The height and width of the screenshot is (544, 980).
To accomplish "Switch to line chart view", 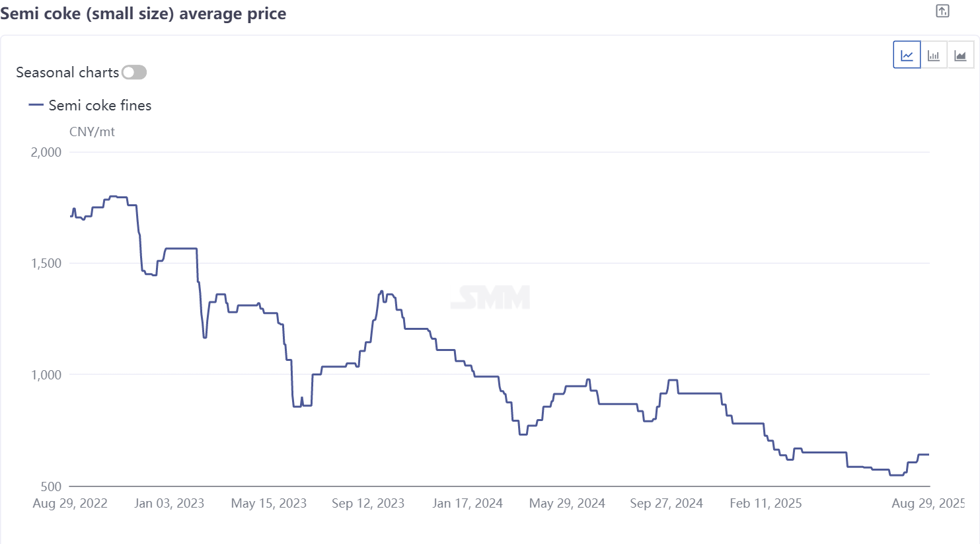I will [x=907, y=55].
